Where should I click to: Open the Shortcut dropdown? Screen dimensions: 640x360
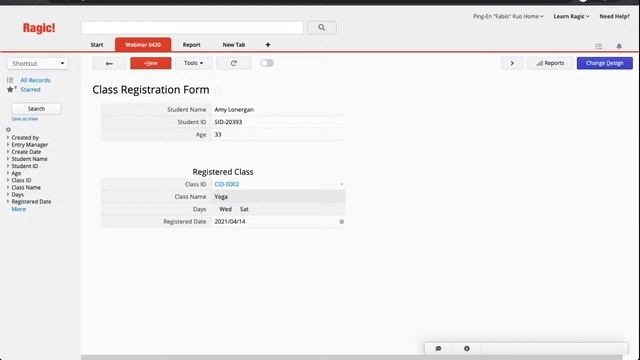point(38,63)
